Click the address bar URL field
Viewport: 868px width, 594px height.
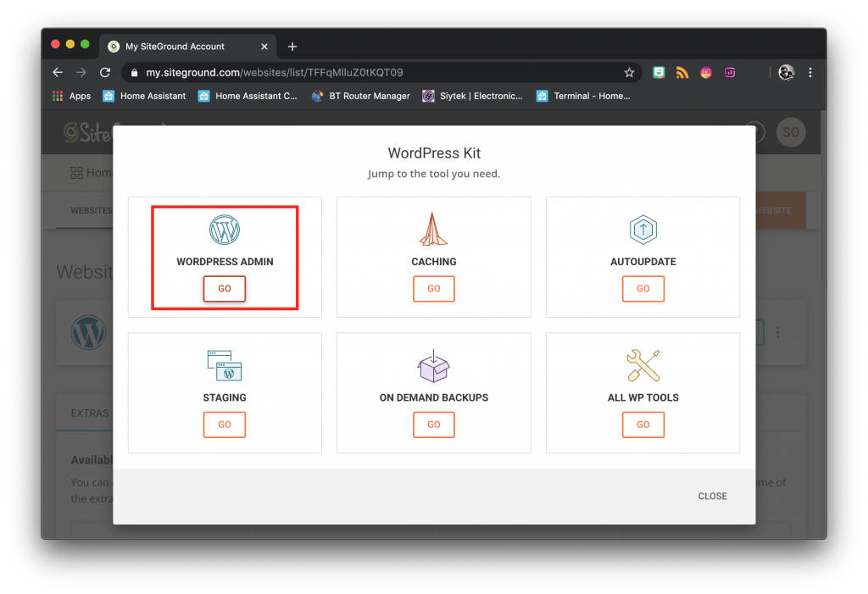382,73
